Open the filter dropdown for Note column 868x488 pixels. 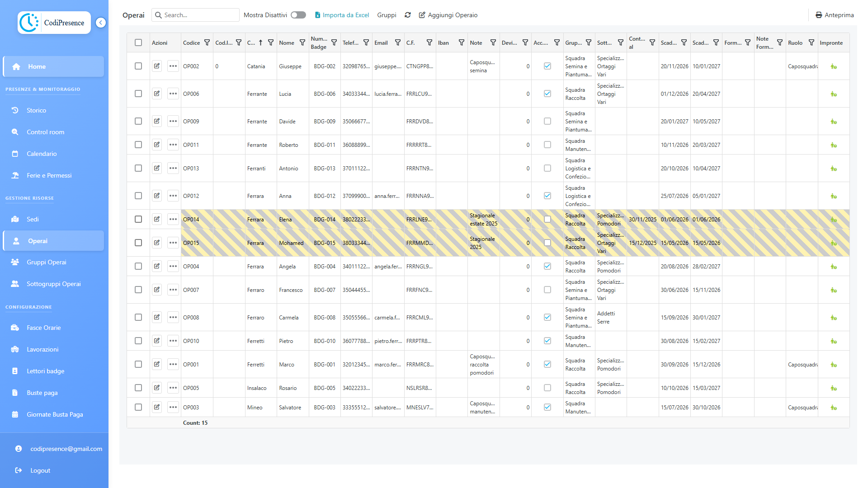point(493,42)
